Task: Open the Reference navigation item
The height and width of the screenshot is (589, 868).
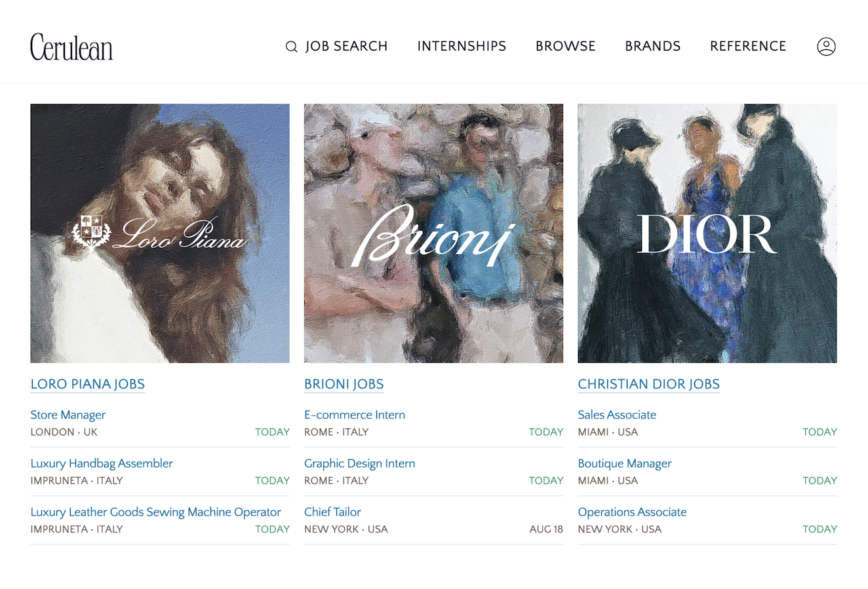Action: pyautogui.click(x=748, y=46)
